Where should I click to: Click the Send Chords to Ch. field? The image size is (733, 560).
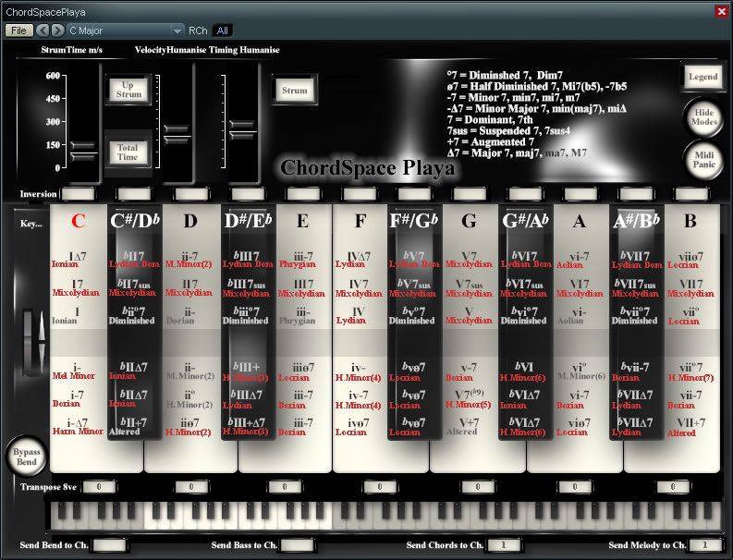pyautogui.click(x=504, y=545)
